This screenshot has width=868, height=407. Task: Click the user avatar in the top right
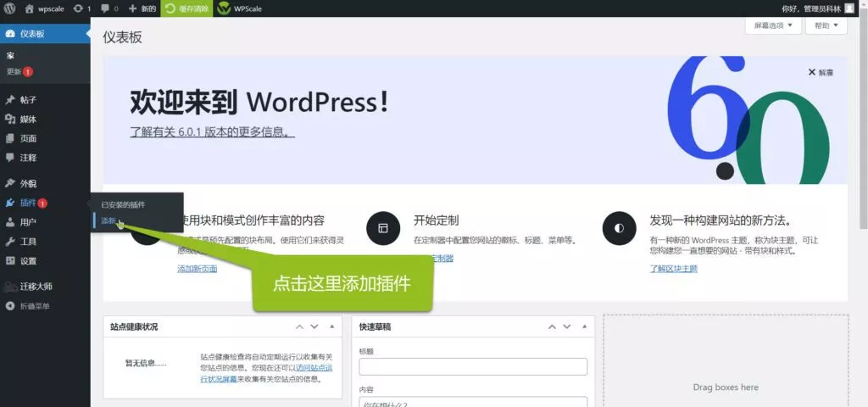point(849,8)
